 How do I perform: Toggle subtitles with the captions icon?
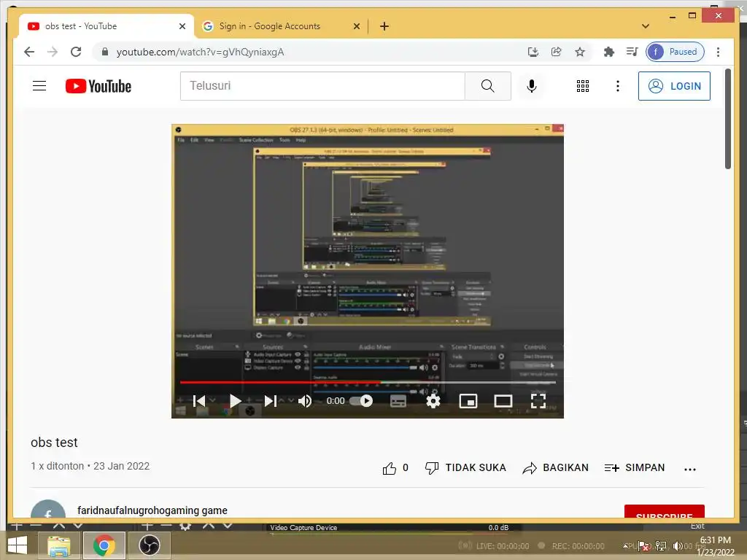point(398,401)
